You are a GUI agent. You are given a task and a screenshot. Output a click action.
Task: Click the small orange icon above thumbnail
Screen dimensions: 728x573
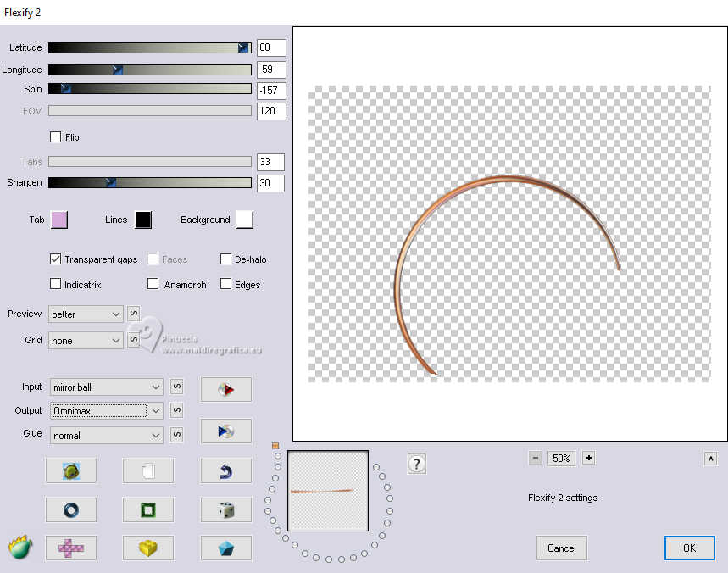point(275,446)
